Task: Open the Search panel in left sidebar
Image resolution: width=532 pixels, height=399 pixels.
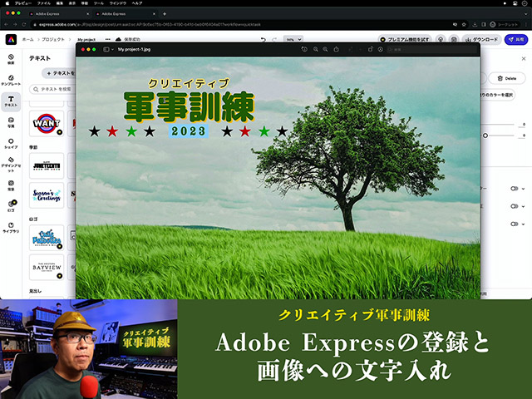Action: tap(11, 58)
